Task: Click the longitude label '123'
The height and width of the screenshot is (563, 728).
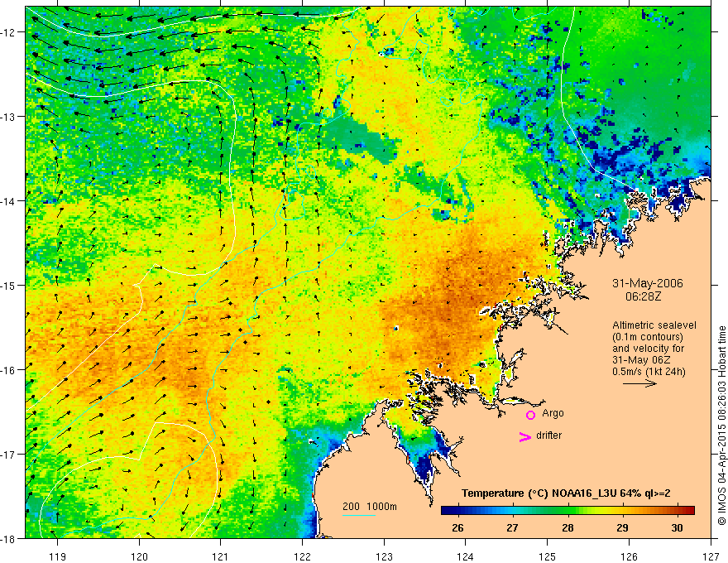Action: pos(384,556)
